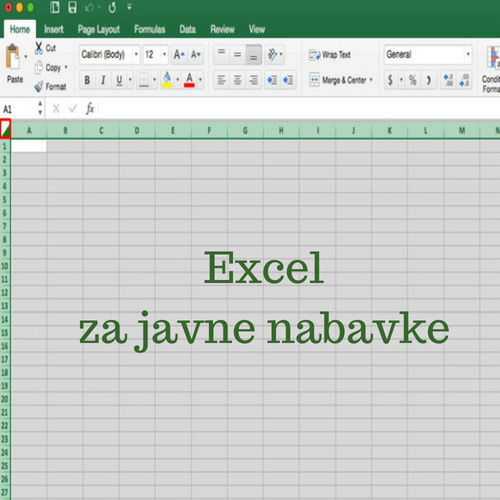Click the Cut scissors icon
Image resolution: width=500 pixels, height=500 pixels.
(39, 48)
